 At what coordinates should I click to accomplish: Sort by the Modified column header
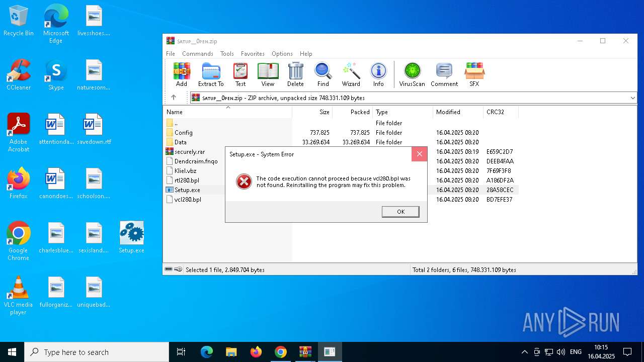458,112
